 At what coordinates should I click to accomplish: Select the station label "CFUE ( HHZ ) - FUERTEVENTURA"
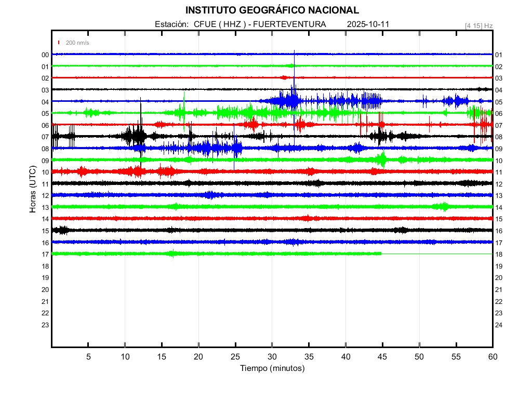[x=260, y=24]
